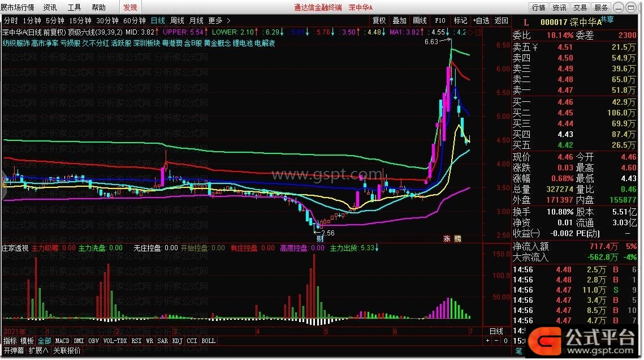This screenshot has width=644, height=360.
Task: Click the ¥ symbol next to 卖五
Action: 535,47
